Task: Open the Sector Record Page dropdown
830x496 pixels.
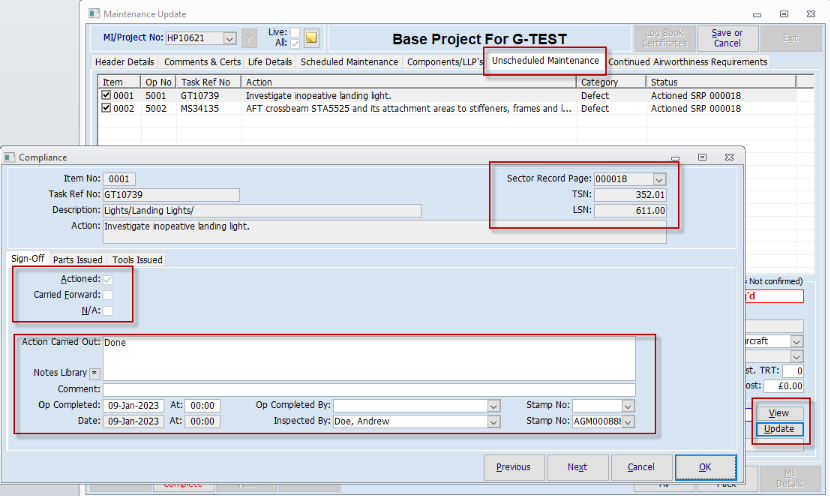Action: tap(659, 179)
